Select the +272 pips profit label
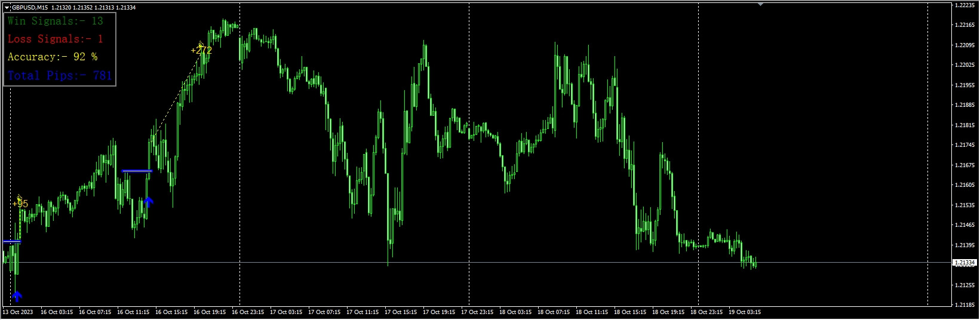 pos(202,51)
